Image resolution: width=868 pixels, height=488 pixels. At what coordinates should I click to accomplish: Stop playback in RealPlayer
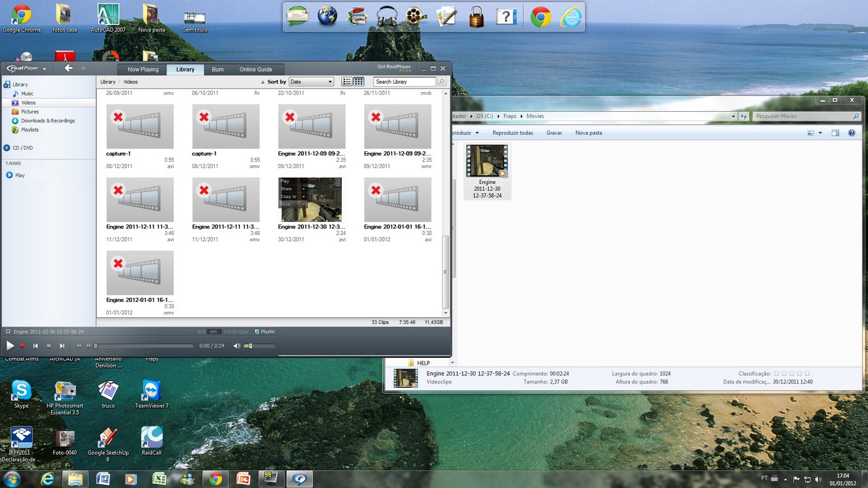tap(49, 346)
